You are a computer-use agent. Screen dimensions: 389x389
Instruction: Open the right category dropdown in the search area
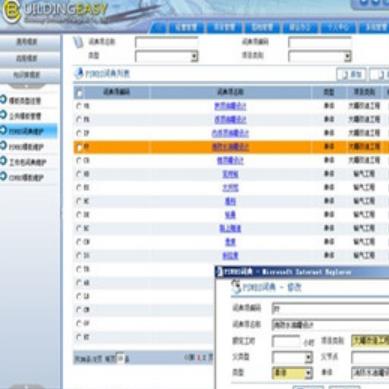pos(320,56)
